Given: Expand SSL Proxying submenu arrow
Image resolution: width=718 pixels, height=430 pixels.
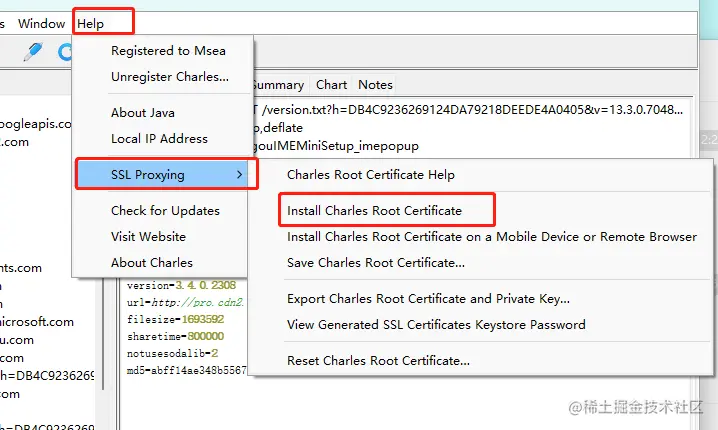Looking at the screenshot, I should pos(239,174).
